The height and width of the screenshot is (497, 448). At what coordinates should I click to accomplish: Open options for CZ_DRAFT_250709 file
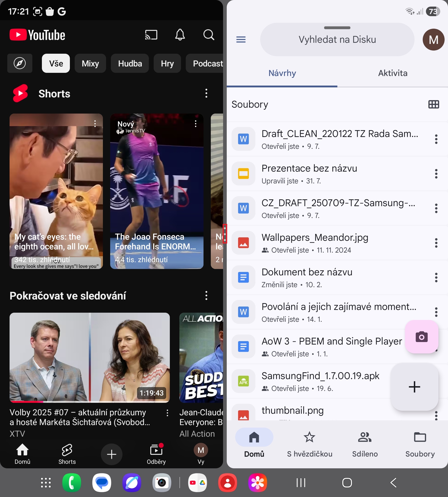click(436, 208)
